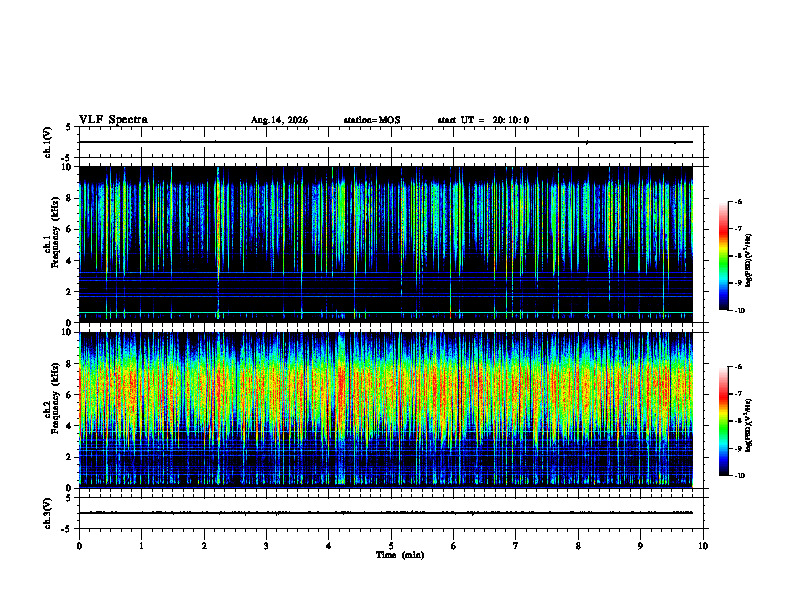
Task: Click the "5" tick label on the time axis
Action: pos(391,546)
